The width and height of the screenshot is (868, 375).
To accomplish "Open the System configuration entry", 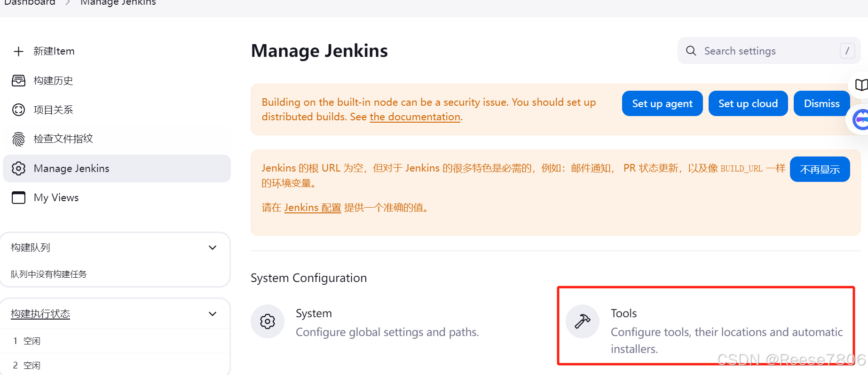I will pyautogui.click(x=365, y=322).
